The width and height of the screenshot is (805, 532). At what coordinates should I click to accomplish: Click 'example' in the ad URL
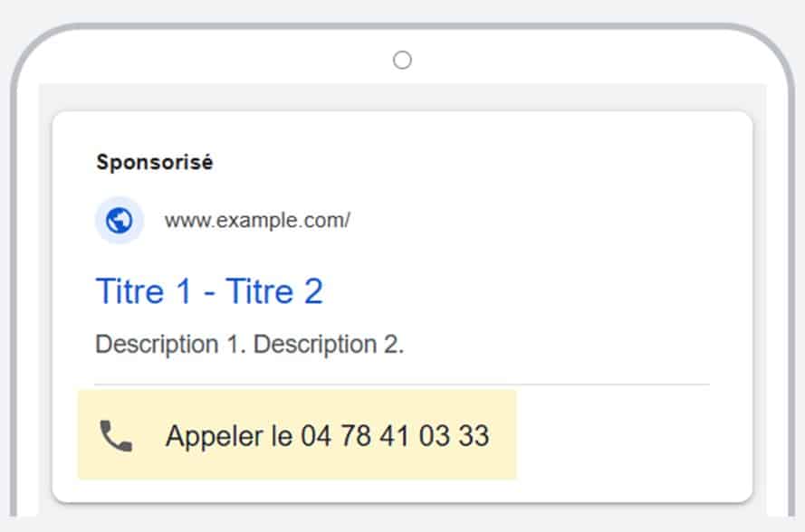click(x=256, y=221)
